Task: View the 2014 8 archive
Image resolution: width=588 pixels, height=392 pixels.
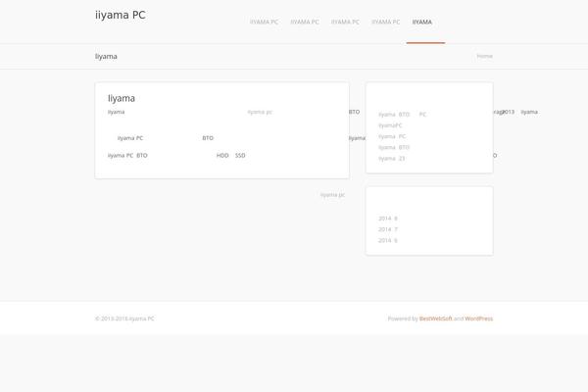Action: click(x=388, y=219)
